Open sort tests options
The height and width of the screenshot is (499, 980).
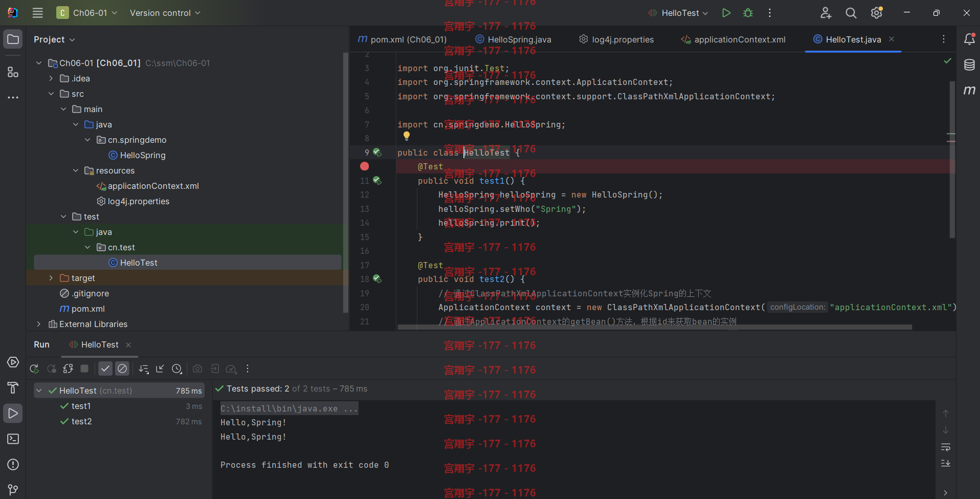pos(144,368)
